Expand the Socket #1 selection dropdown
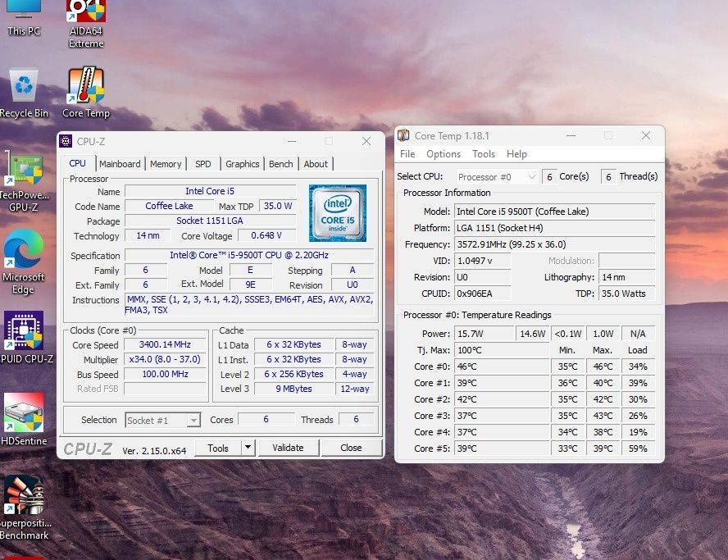The width and height of the screenshot is (728, 560). [162, 421]
